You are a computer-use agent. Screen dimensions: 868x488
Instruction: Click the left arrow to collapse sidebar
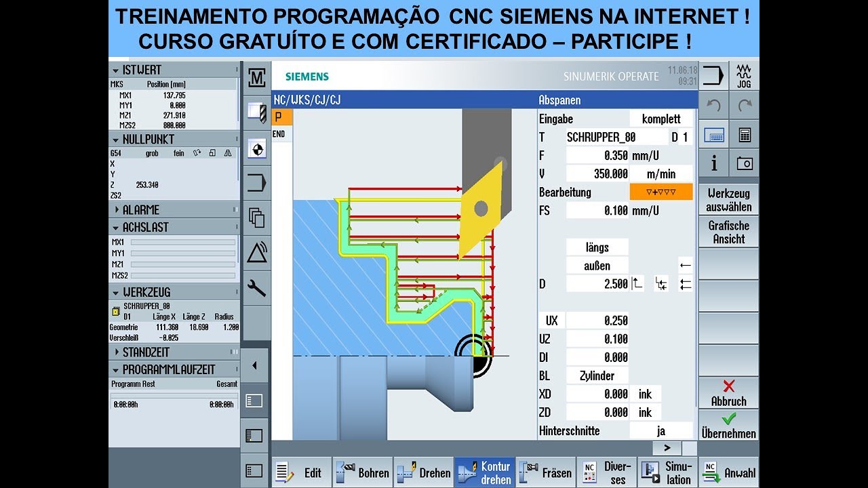254,365
